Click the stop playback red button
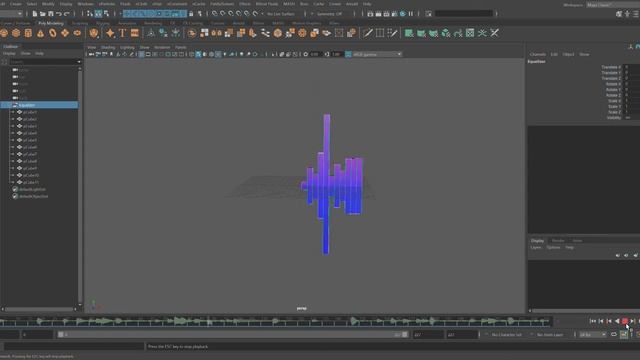This screenshot has height=360, width=640. pos(624,321)
